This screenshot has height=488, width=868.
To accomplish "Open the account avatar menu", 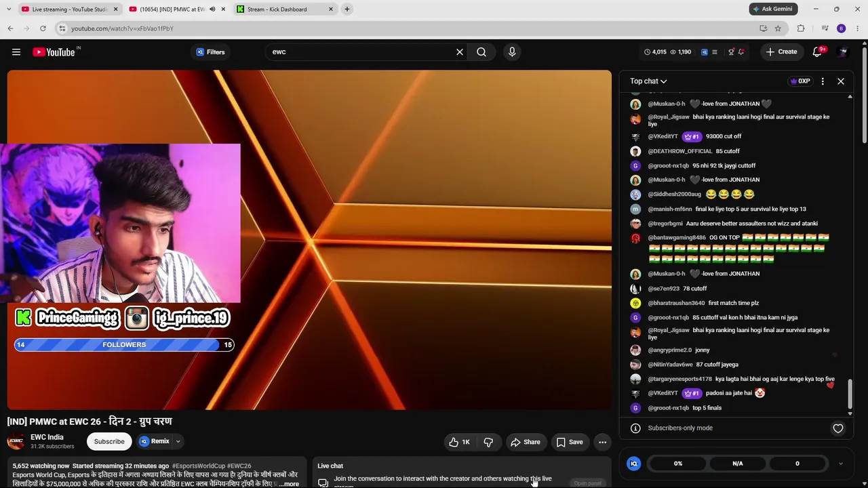I will click(844, 52).
